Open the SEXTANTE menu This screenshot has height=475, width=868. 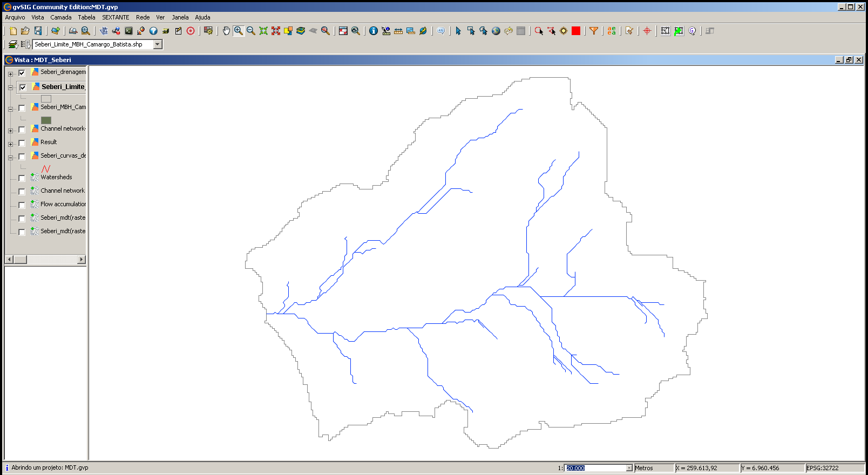(116, 17)
